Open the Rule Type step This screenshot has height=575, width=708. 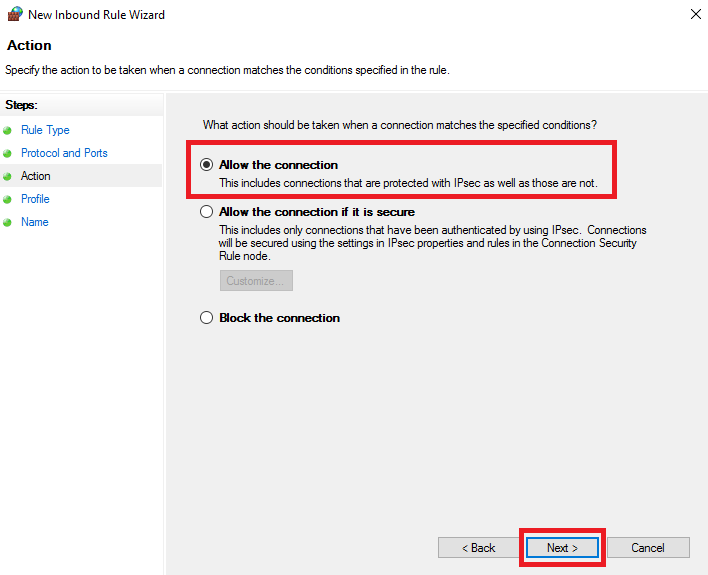coord(45,130)
